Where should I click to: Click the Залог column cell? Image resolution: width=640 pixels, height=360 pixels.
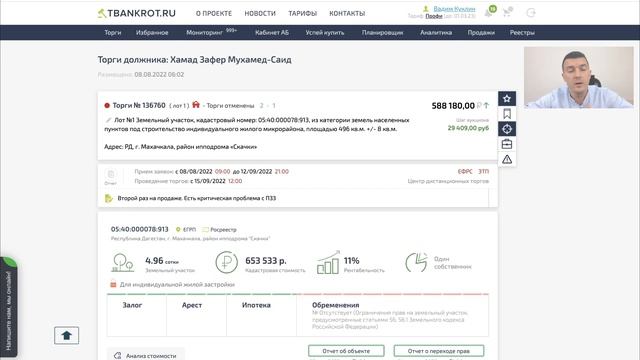pos(136,315)
